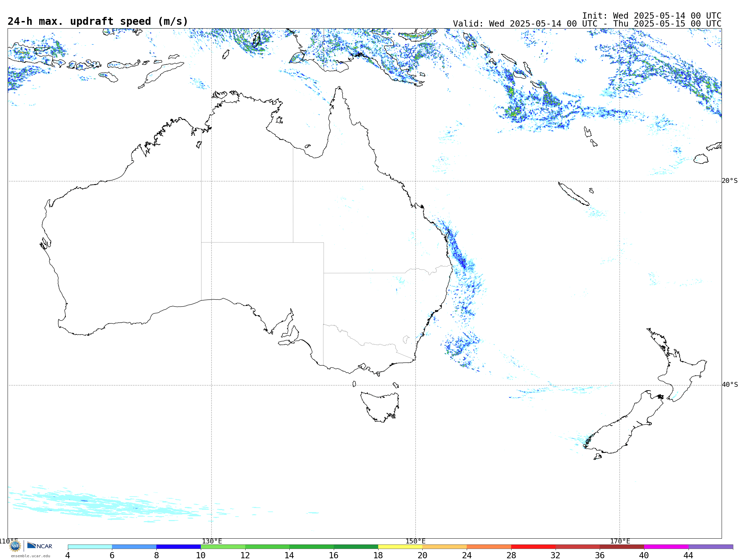This screenshot has width=744, height=560.
Task: Click the colorbar tick label 36
Action: [x=600, y=555]
